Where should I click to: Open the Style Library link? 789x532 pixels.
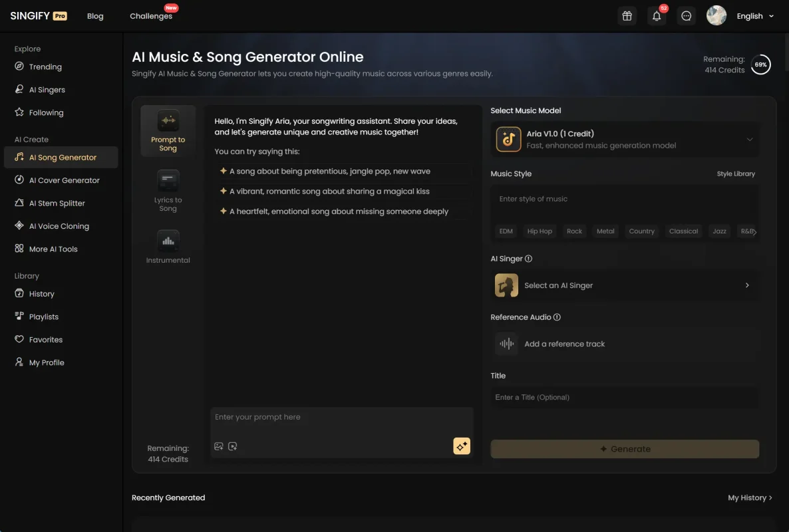pyautogui.click(x=736, y=174)
